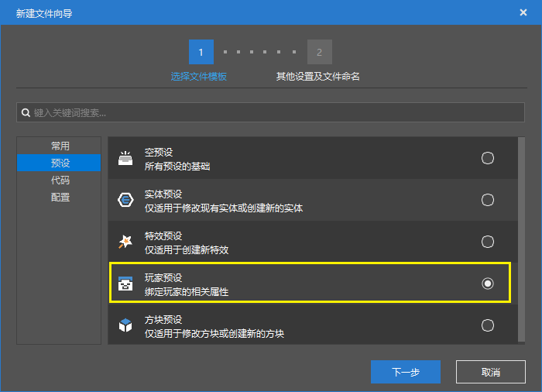
Task: Click the keyword search input field
Action: pyautogui.click(x=271, y=113)
